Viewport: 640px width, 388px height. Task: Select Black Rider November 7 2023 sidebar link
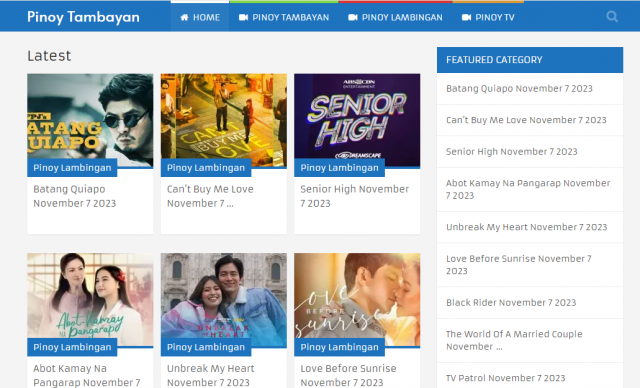tap(511, 303)
